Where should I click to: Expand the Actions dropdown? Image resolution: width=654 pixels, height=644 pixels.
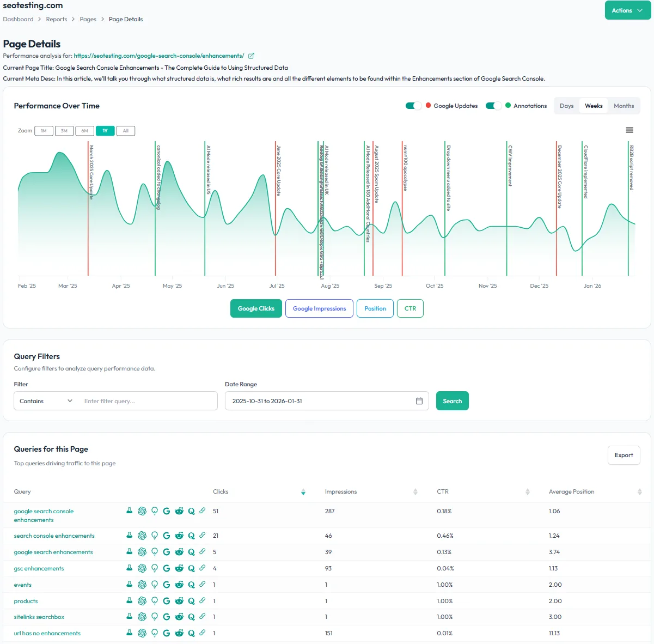point(627,10)
